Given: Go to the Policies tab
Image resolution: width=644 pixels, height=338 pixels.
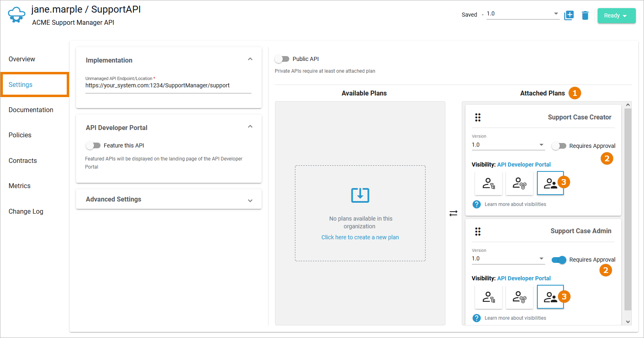Looking at the screenshot, I should click(20, 135).
